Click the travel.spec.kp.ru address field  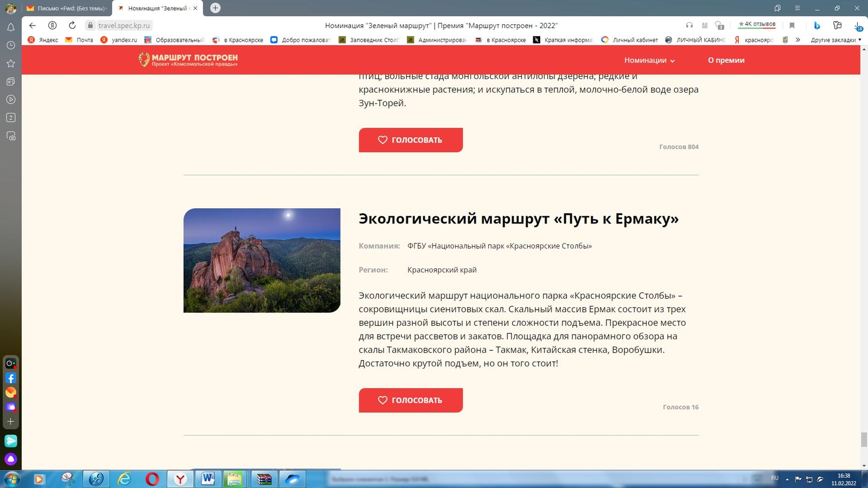coord(124,25)
